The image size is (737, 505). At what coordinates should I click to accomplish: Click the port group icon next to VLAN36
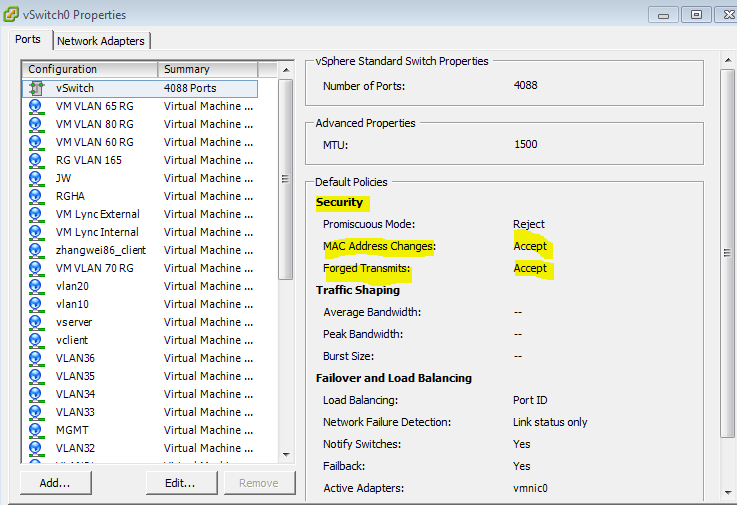click(36, 358)
